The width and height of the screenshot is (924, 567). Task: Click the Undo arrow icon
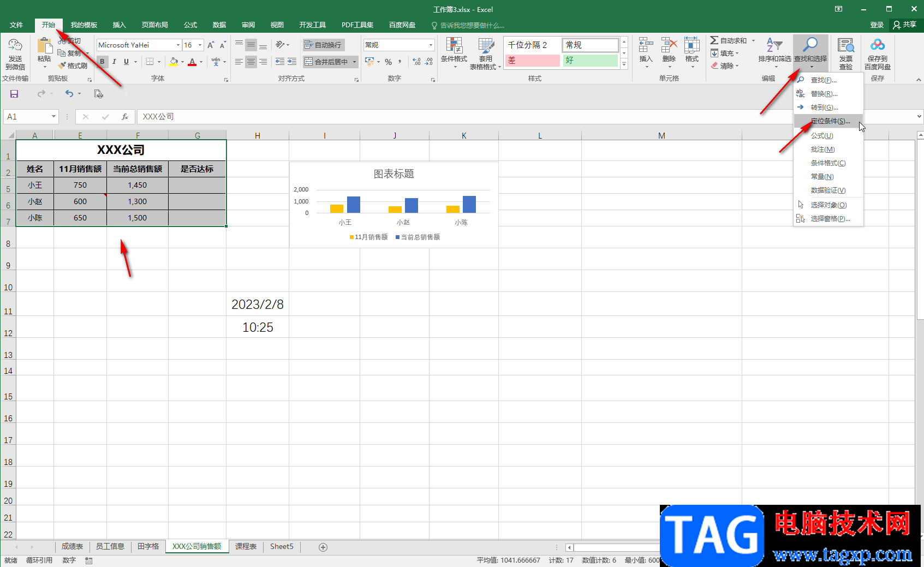click(69, 94)
